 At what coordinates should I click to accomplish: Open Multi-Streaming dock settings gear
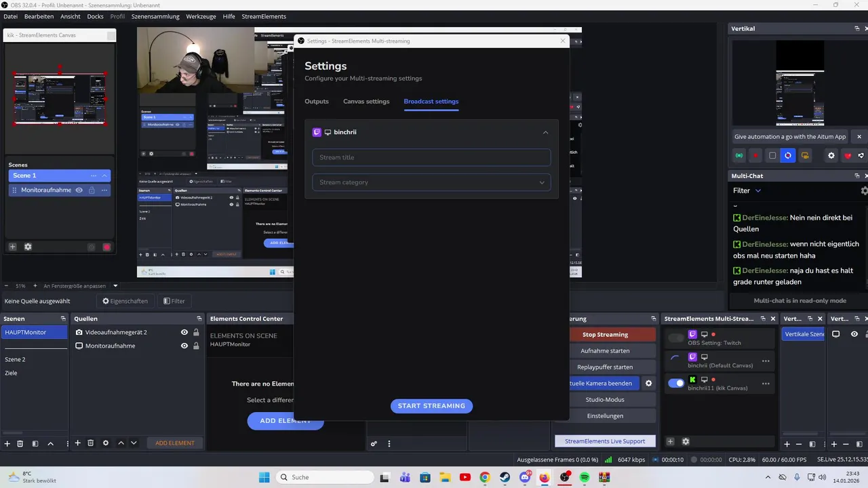tap(686, 441)
